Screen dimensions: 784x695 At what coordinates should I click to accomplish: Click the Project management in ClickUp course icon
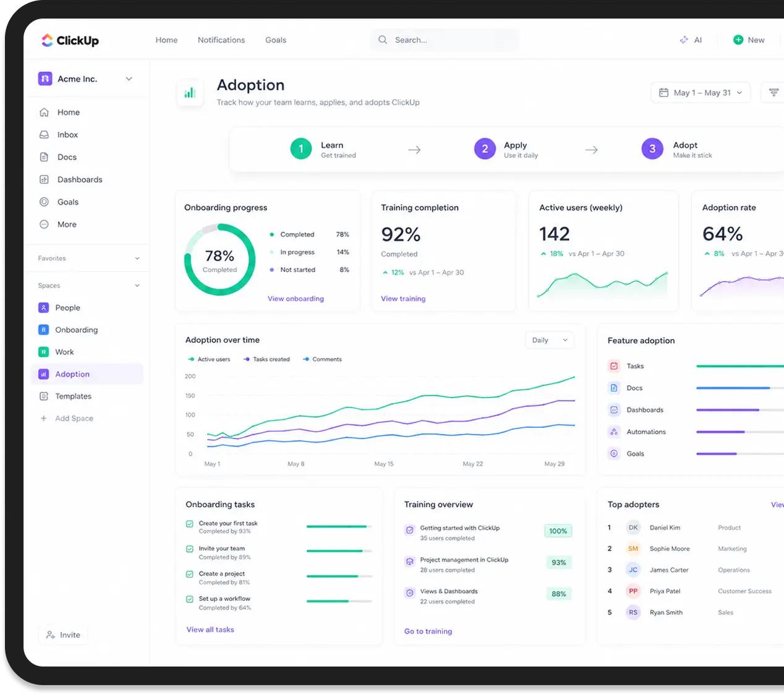pos(409,561)
